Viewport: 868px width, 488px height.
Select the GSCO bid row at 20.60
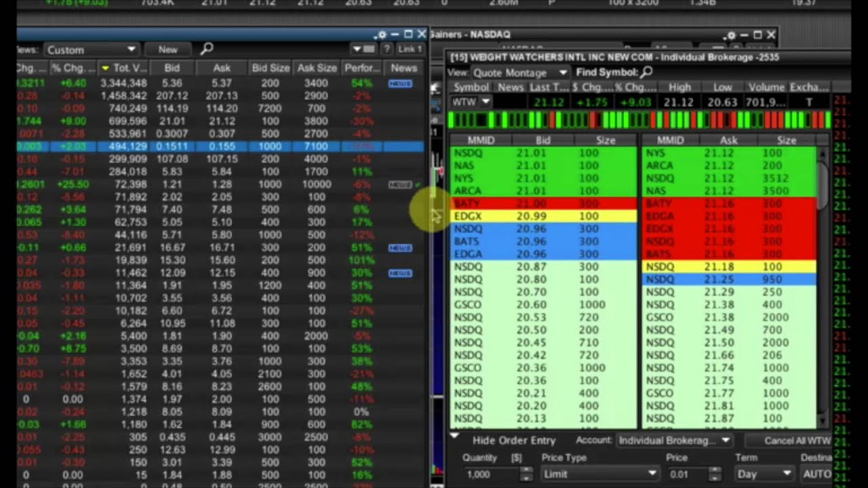point(543,305)
